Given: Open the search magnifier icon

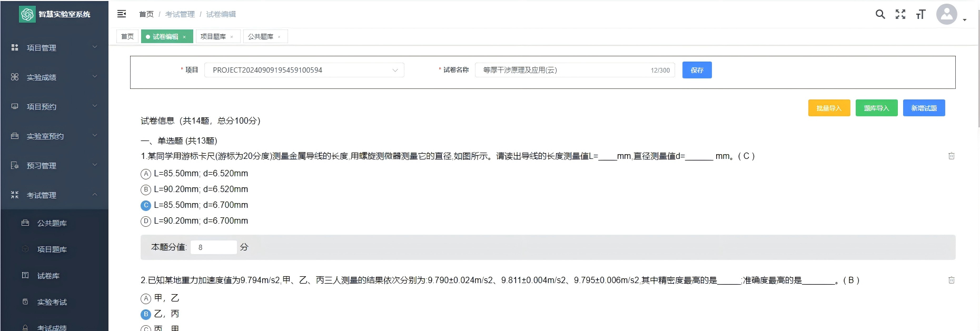Looking at the screenshot, I should tap(880, 14).
